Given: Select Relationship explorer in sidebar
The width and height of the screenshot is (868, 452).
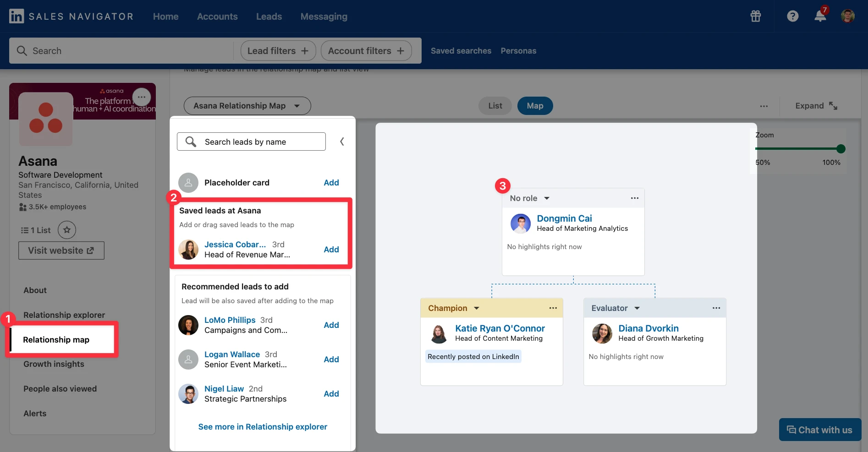Looking at the screenshot, I should [64, 315].
